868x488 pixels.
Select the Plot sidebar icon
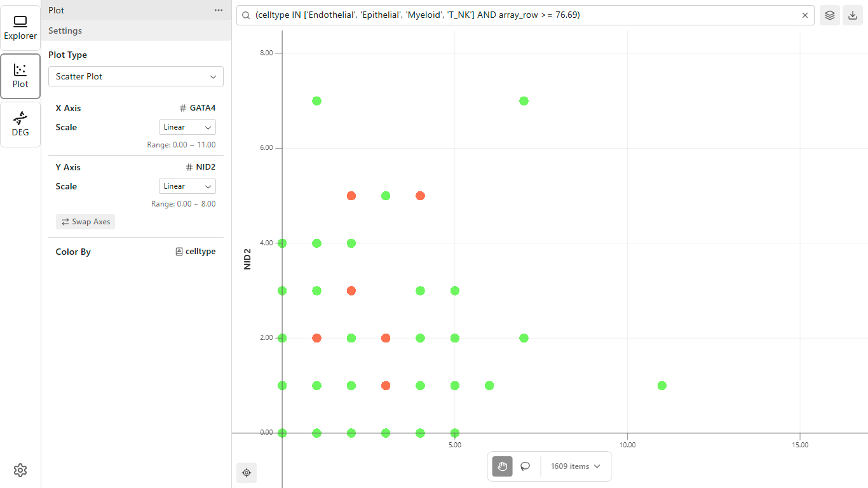tap(20, 76)
